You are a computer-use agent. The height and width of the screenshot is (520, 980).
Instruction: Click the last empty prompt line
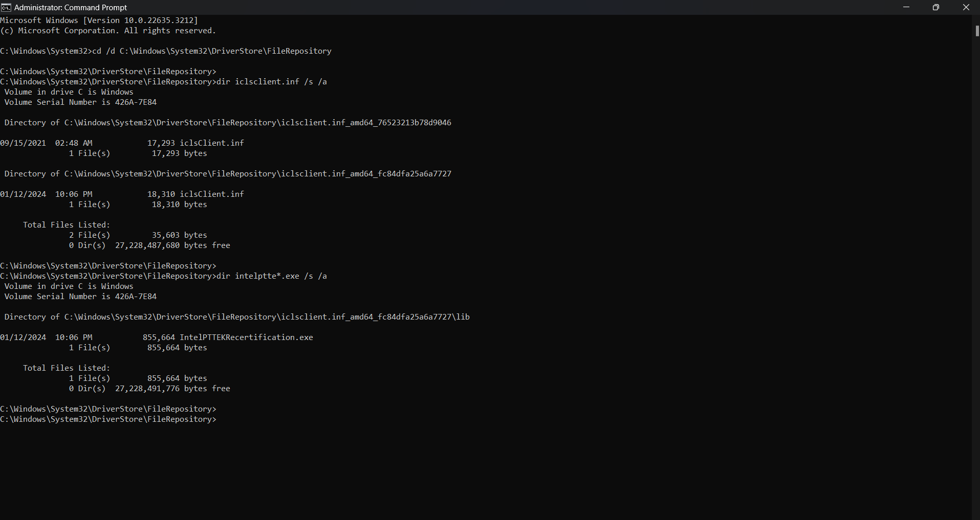[x=108, y=419]
